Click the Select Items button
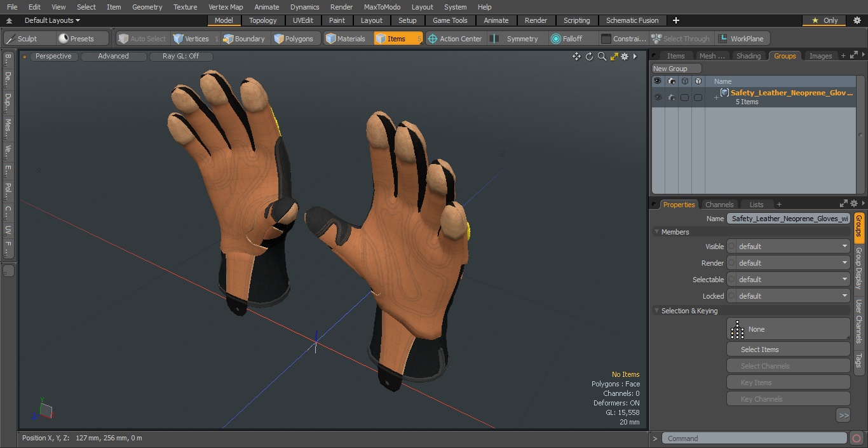This screenshot has height=448, width=868. coord(788,350)
